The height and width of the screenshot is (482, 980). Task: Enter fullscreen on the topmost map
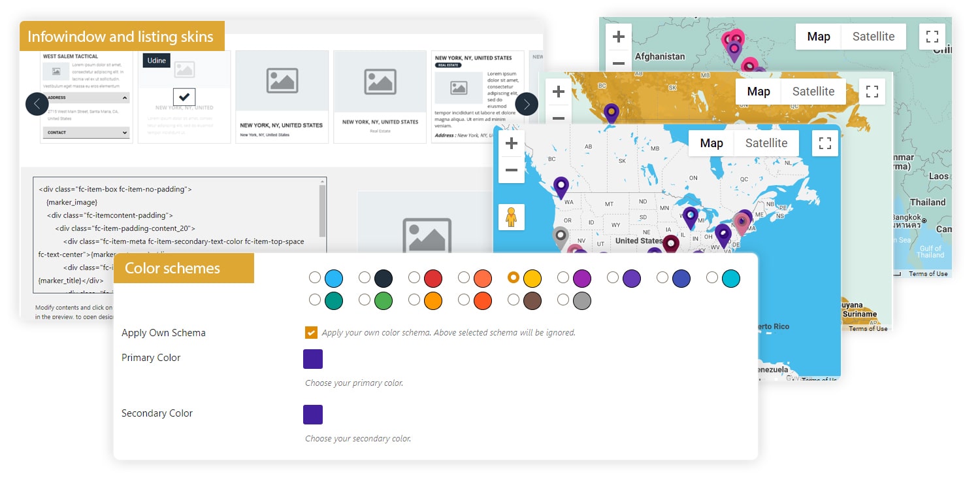point(932,36)
